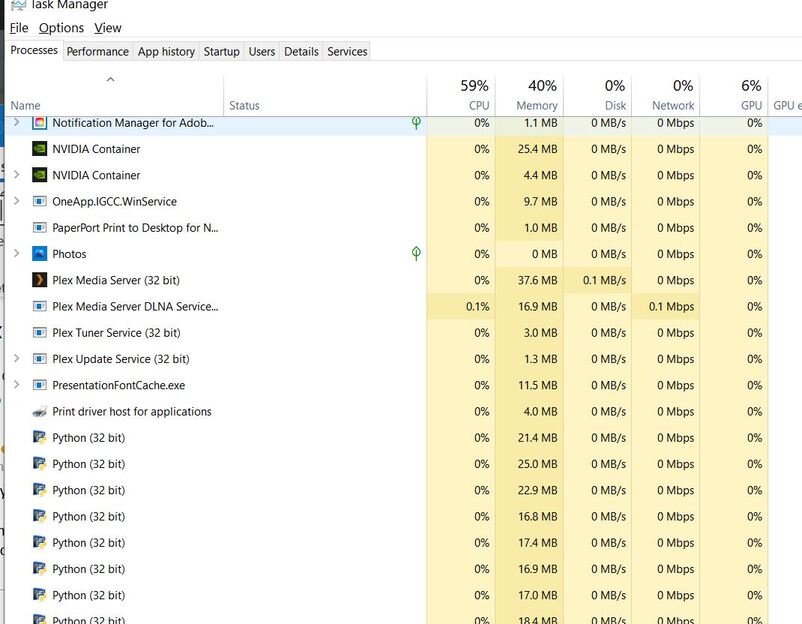Expand the NVIDIA Container 4.4 MB process group
Image resolution: width=802 pixels, height=624 pixels.
click(x=17, y=174)
